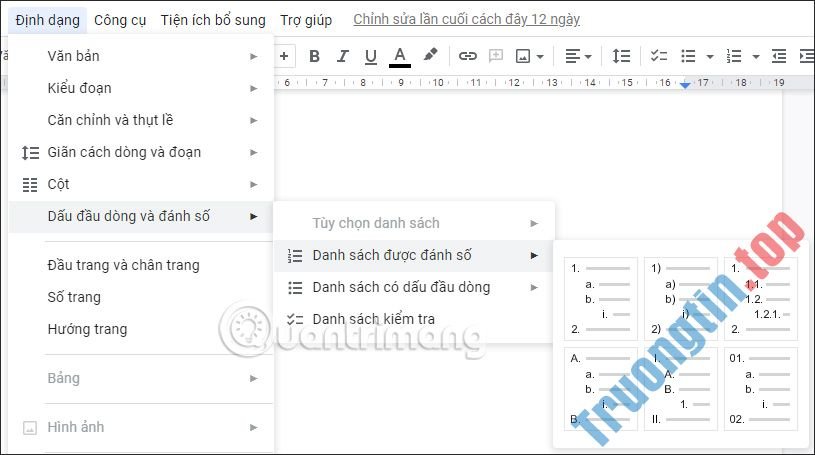Click the bullet list icon in submenu
Viewport: 815px width, 455px height.
coord(295,288)
